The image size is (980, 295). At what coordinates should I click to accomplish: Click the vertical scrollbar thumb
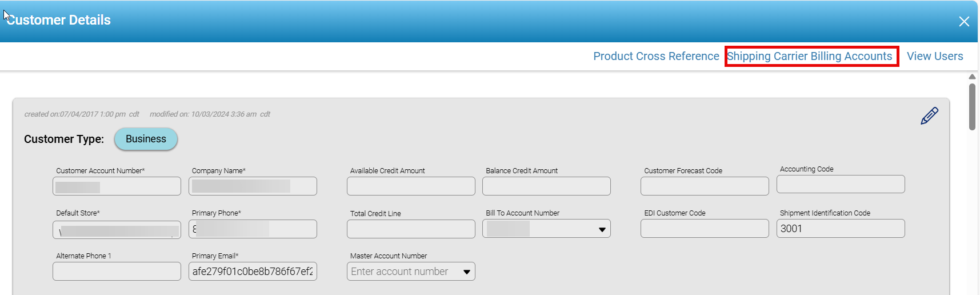click(972, 107)
